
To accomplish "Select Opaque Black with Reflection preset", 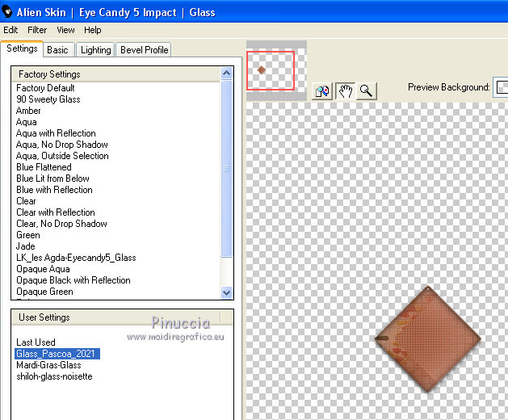I will pyautogui.click(x=73, y=280).
